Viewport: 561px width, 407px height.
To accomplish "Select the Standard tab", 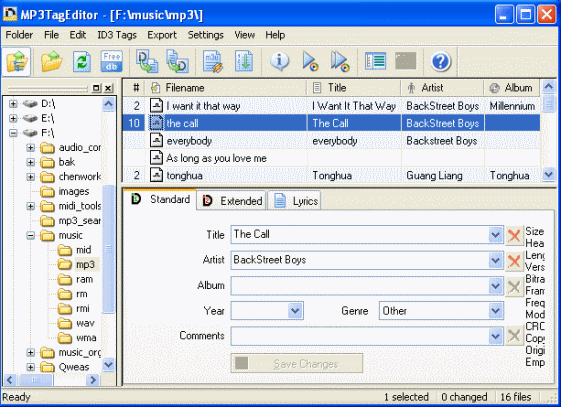I will pyautogui.click(x=161, y=199).
